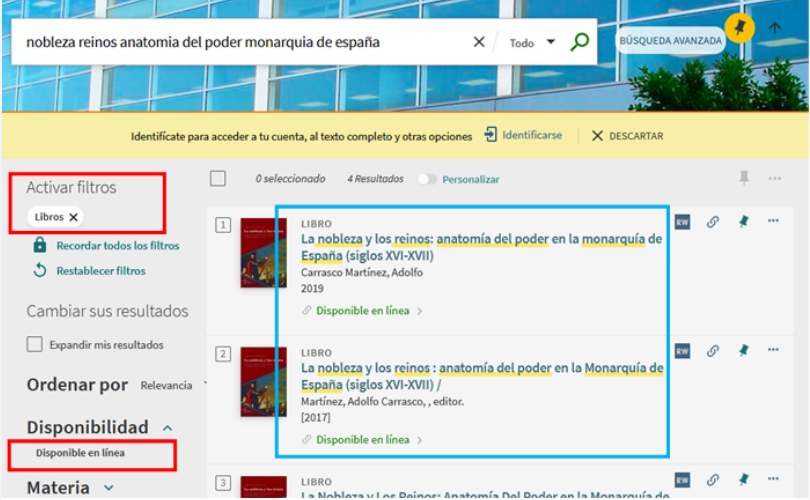Toggle the Personalizar switch
Image resolution: width=810 pixels, height=500 pixels.
(x=427, y=179)
